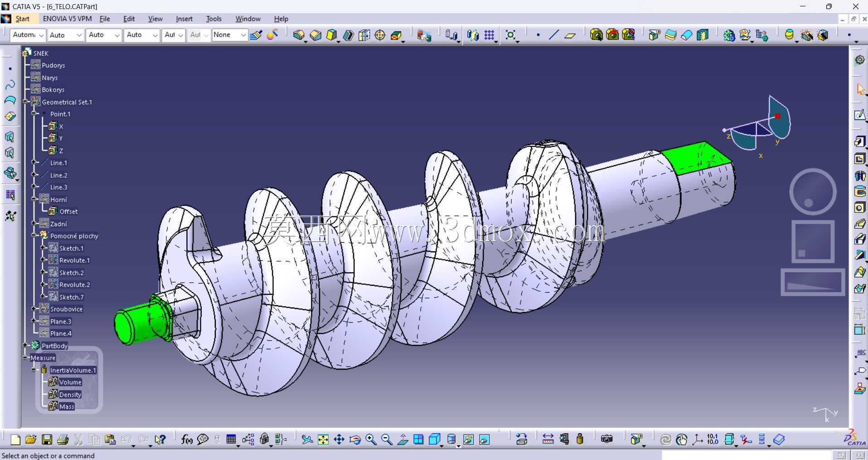The height and width of the screenshot is (460, 868).
Task: Open the File menu
Action: [105, 19]
